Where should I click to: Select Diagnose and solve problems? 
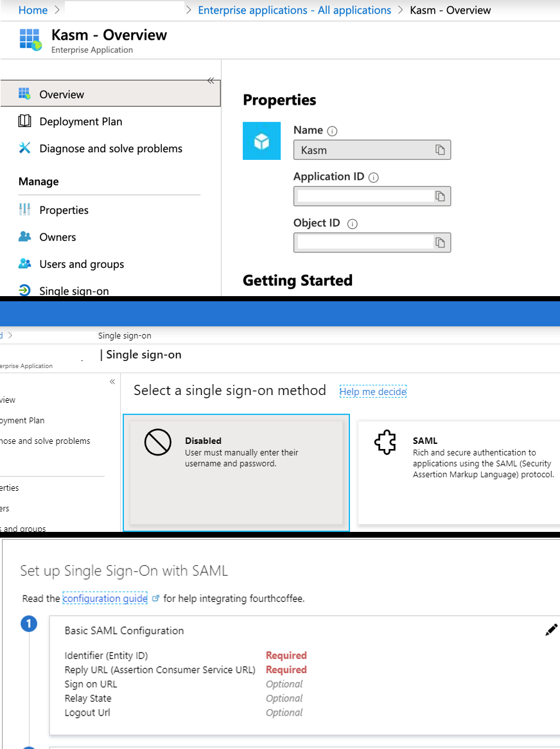point(110,148)
